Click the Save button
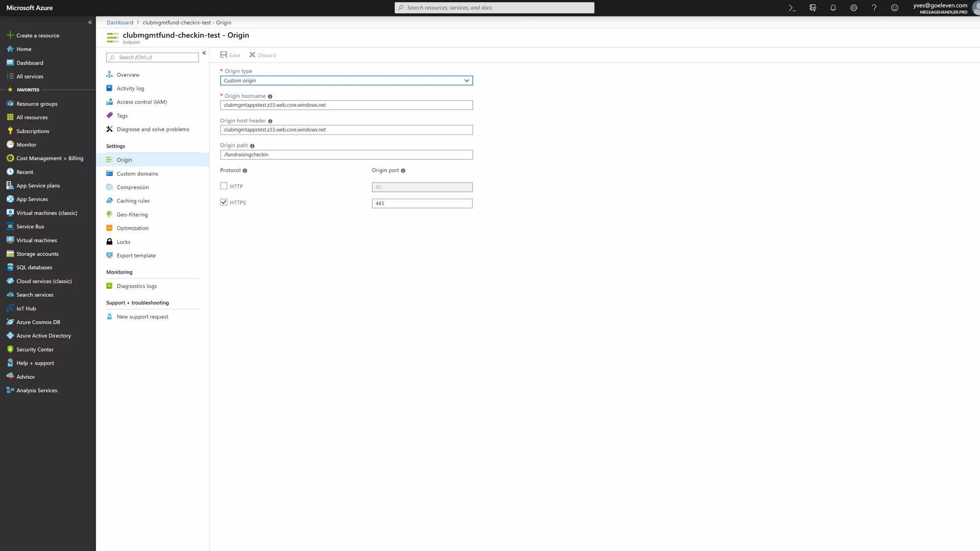The width and height of the screenshot is (980, 551). (230, 55)
